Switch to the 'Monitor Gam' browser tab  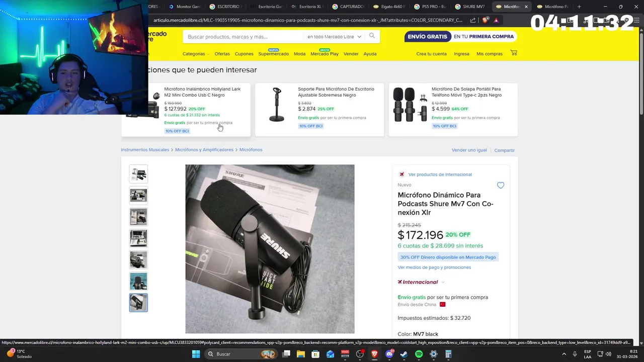point(184,7)
